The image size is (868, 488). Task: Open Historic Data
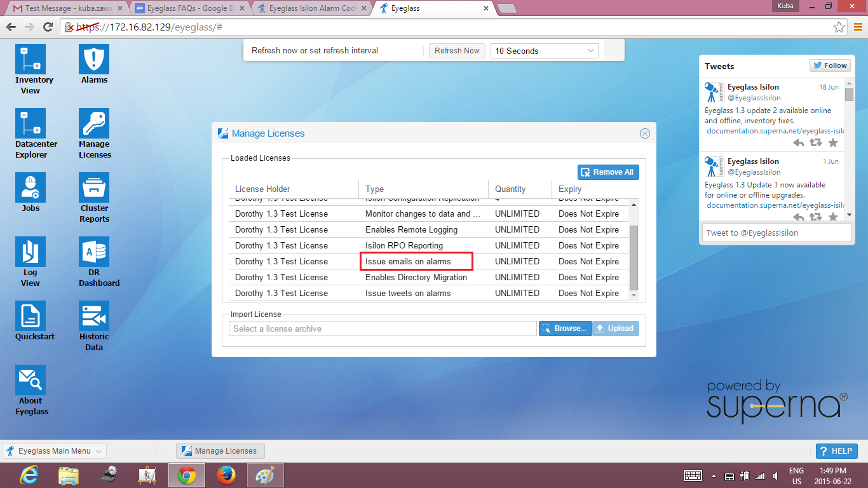coord(94,326)
